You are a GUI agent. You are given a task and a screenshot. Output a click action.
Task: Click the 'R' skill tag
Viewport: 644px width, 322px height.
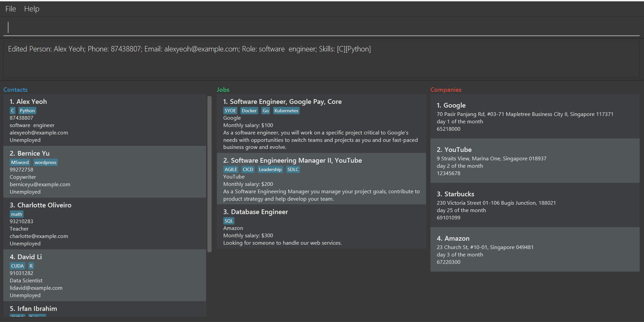[x=31, y=266]
